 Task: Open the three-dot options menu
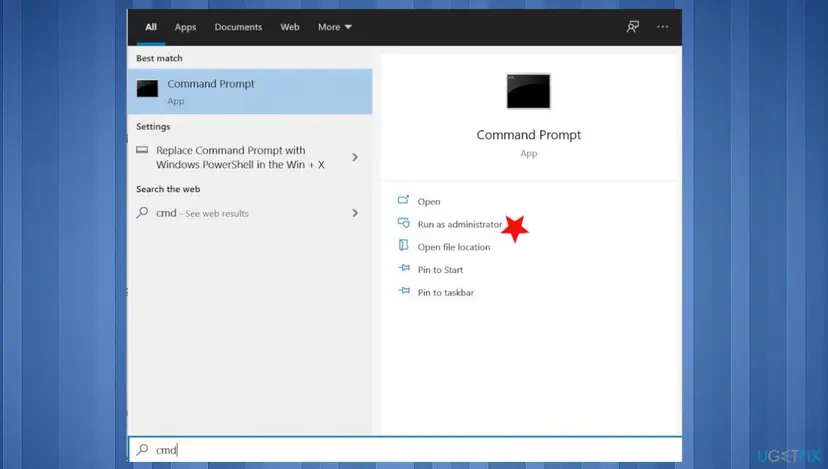662,26
